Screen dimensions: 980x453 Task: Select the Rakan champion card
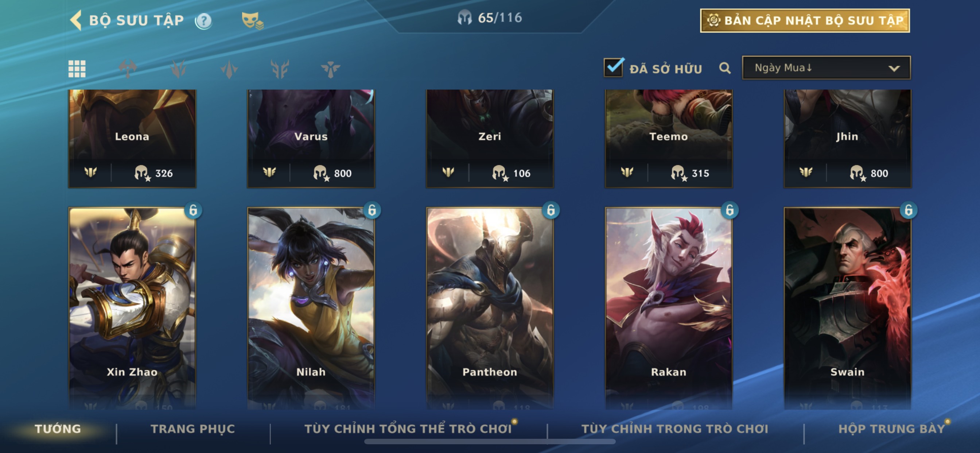tap(668, 308)
